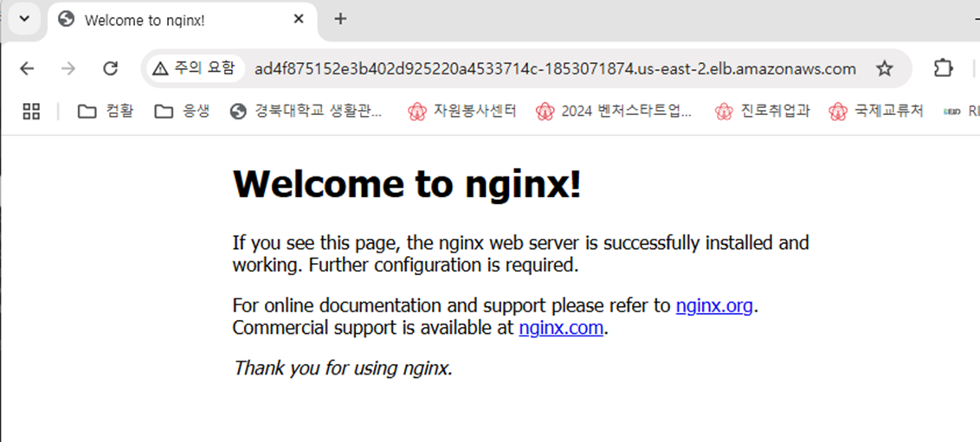Bookmark this page with the star icon
The image size is (980, 442).
[x=884, y=68]
